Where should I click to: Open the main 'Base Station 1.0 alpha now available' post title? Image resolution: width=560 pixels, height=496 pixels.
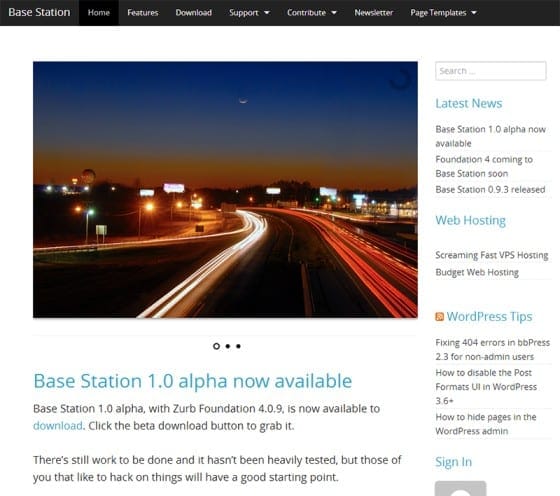[x=192, y=381]
